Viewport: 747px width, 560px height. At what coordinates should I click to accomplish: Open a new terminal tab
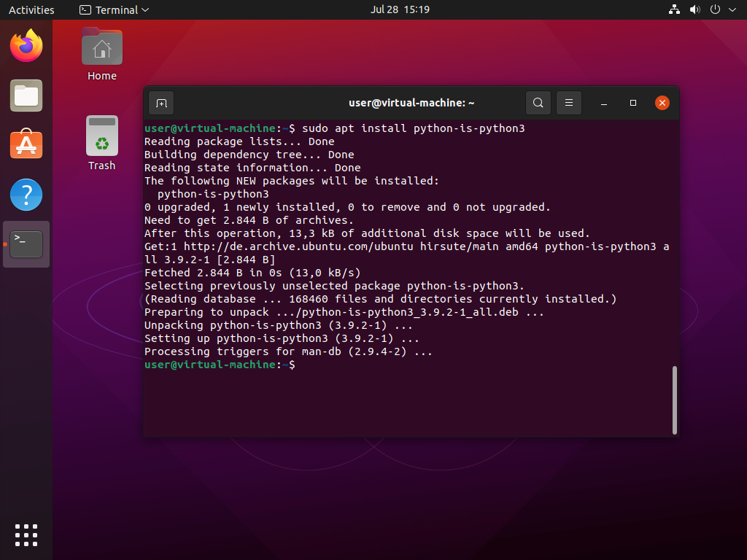pyautogui.click(x=161, y=103)
